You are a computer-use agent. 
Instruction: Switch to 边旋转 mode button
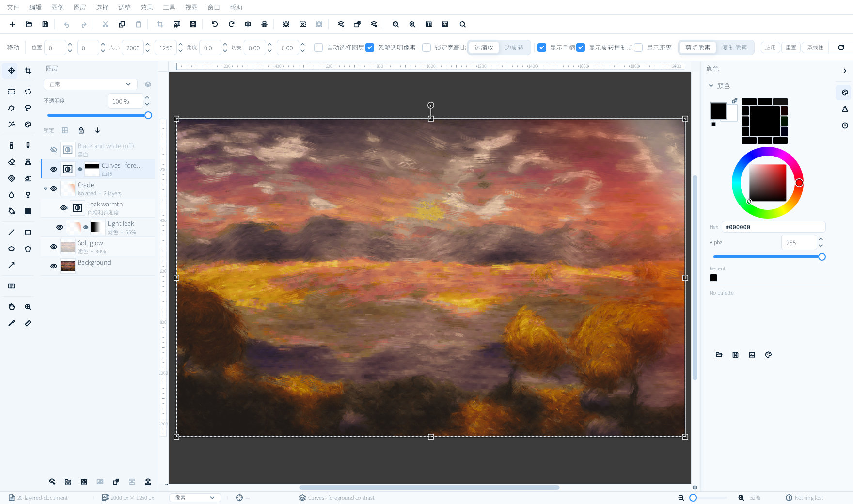(514, 47)
